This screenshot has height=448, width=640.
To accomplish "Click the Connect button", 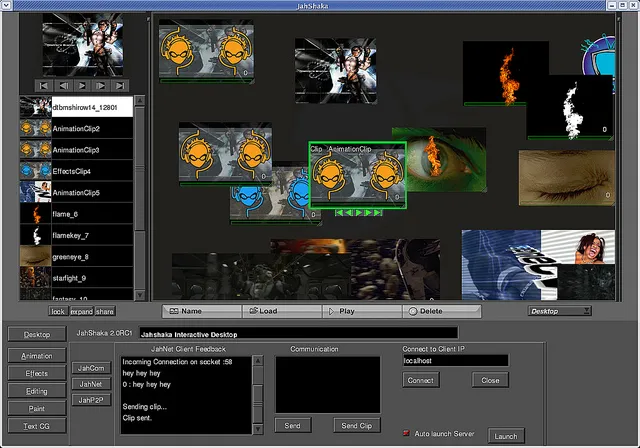I will click(421, 380).
